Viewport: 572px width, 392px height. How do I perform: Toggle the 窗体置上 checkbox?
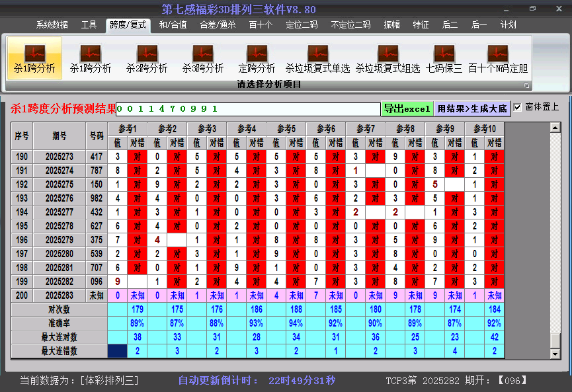pyautogui.click(x=517, y=107)
